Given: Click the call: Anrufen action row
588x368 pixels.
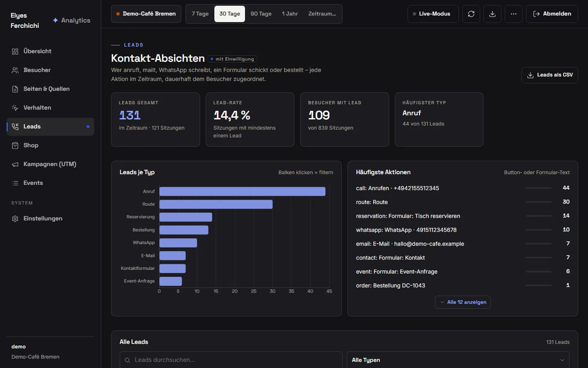Looking at the screenshot, I should pos(463,188).
